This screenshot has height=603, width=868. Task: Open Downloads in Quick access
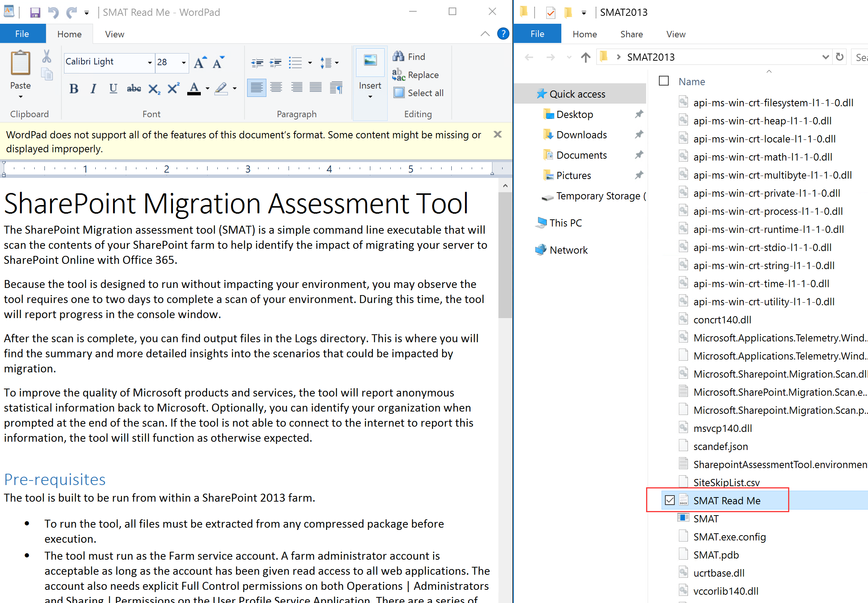tap(581, 135)
